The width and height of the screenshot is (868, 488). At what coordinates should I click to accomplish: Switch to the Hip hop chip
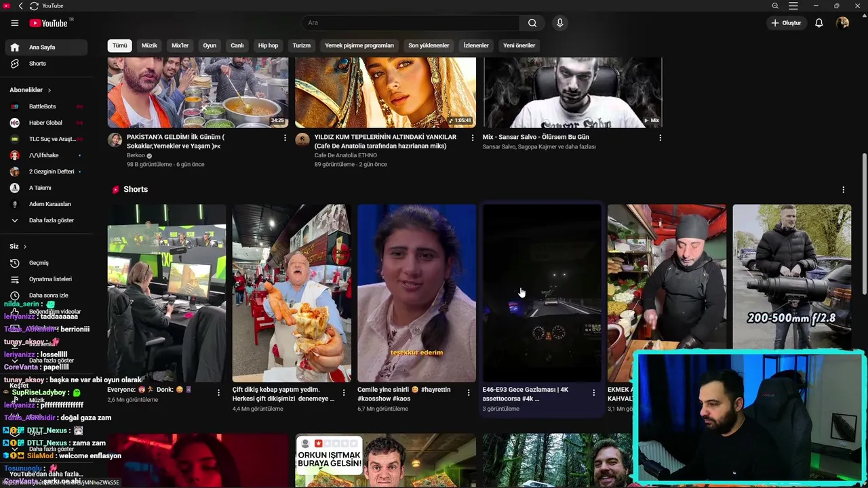tap(268, 45)
